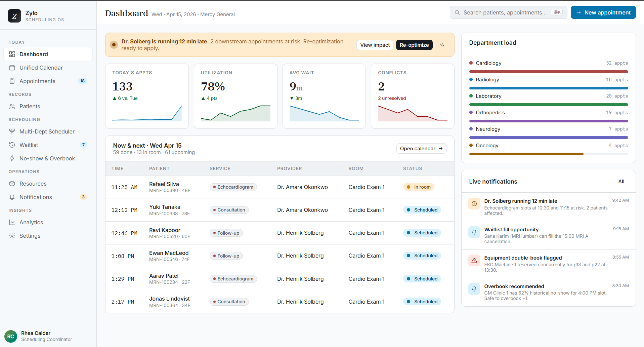The image size is (644, 347).
Task: Click the Cardiology load bar
Action: click(x=549, y=72)
